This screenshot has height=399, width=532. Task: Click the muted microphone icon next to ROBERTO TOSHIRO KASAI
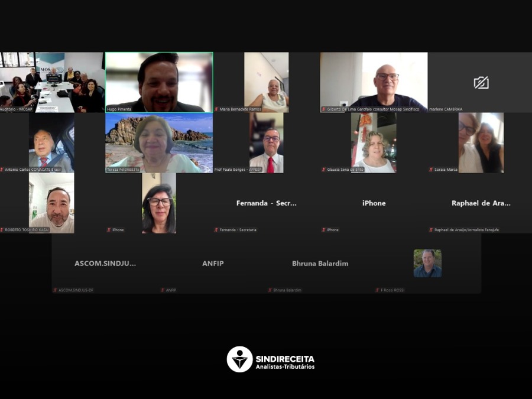click(x=2, y=230)
